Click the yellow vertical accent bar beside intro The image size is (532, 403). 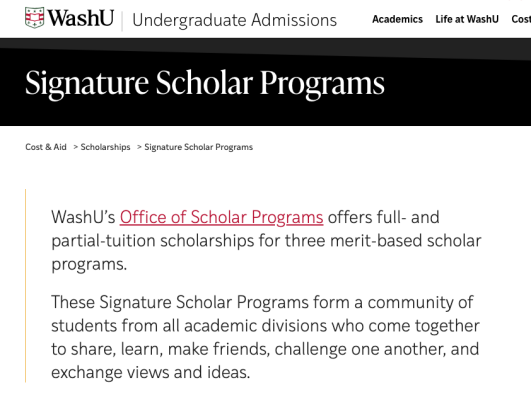(25, 286)
